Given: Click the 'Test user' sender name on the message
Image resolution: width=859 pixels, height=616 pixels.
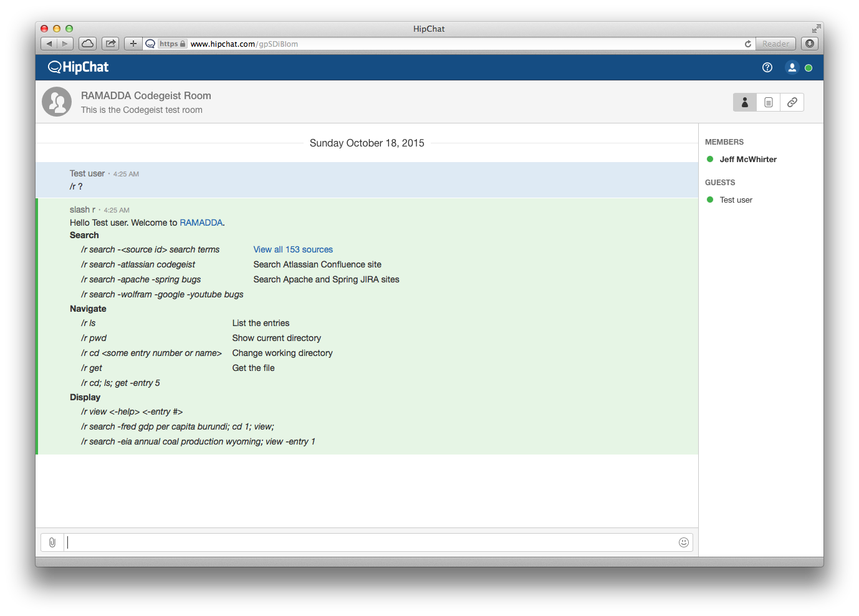Looking at the screenshot, I should point(87,173).
